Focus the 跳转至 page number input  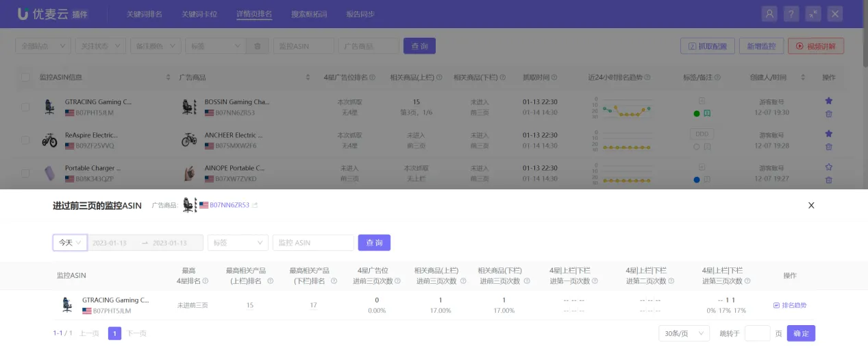coord(757,333)
